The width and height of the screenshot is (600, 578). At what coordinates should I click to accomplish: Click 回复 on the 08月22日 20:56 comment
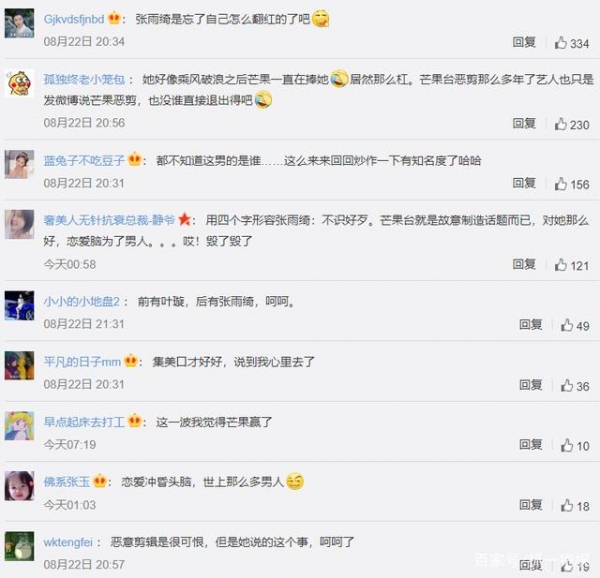click(x=524, y=123)
